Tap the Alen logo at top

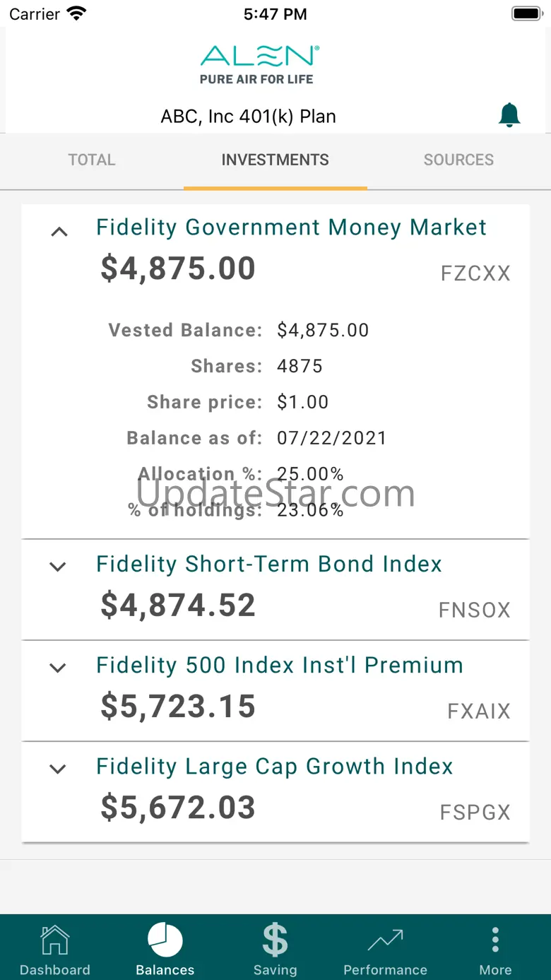click(x=259, y=65)
